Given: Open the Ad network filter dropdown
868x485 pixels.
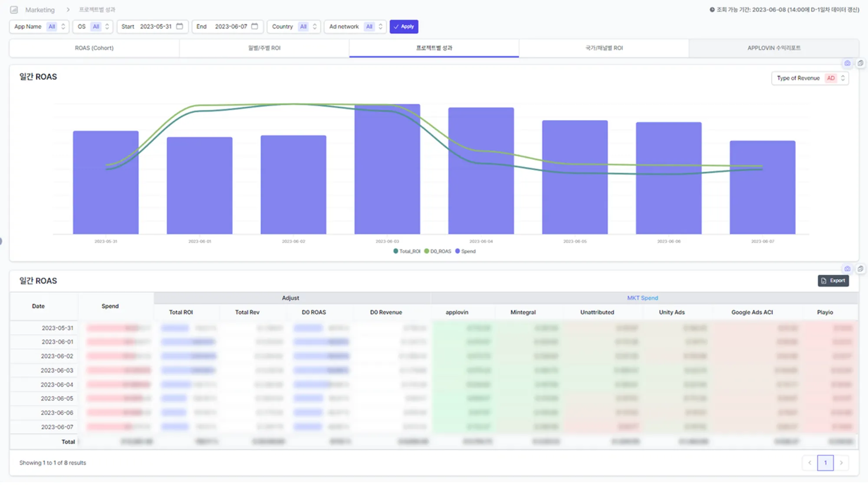Looking at the screenshot, I should [x=355, y=26].
